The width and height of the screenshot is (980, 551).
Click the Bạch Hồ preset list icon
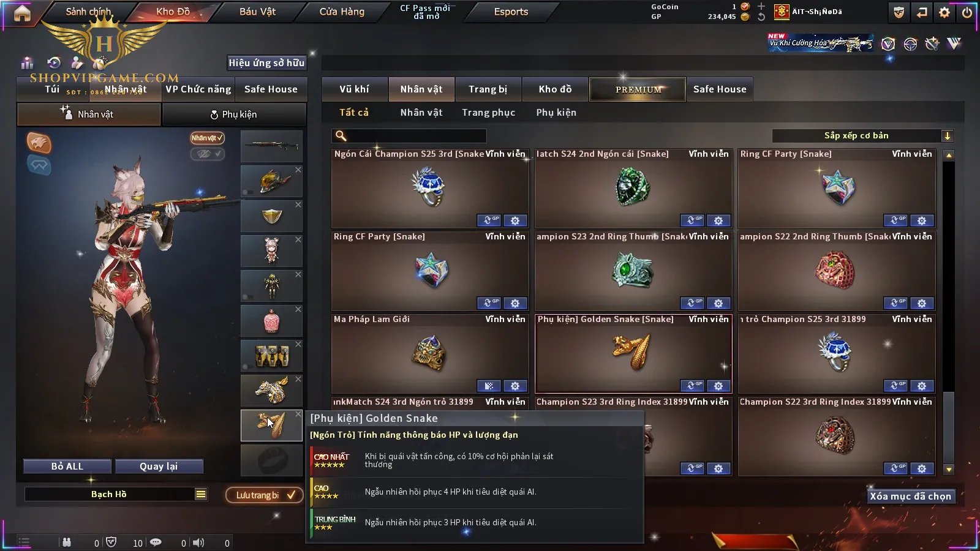[201, 494]
